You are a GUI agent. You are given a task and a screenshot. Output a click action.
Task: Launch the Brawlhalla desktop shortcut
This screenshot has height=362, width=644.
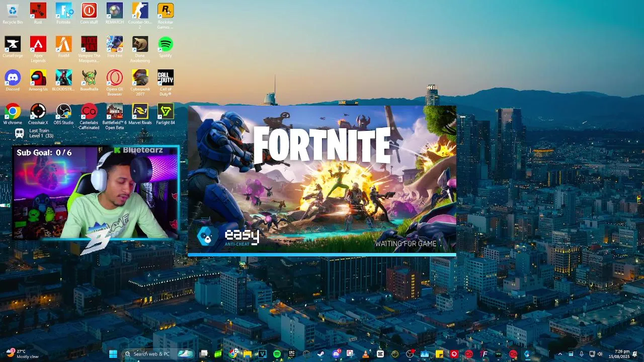(x=89, y=80)
